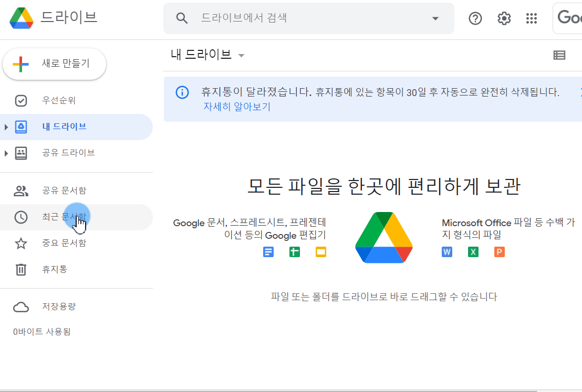Viewport: 582px width, 392px height.
Task: Click the 내 드라이브 sidebar drive icon
Action: coord(21,127)
